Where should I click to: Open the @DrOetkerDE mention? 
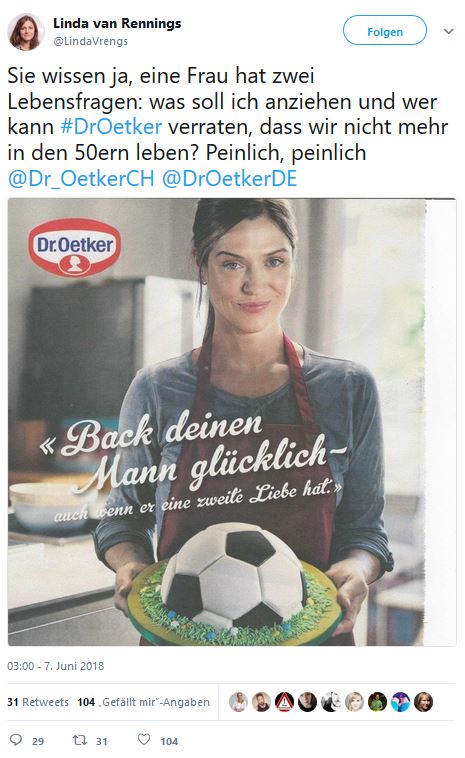pyautogui.click(x=230, y=178)
